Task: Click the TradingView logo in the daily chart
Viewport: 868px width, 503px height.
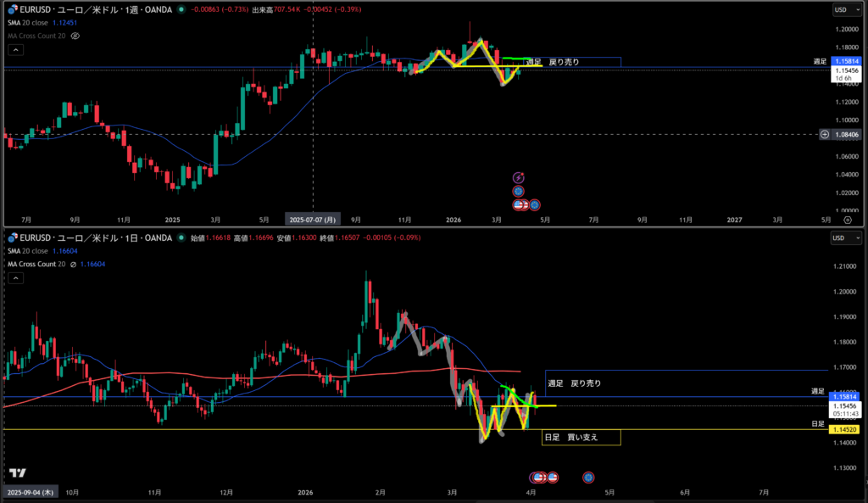Action: 16,472
